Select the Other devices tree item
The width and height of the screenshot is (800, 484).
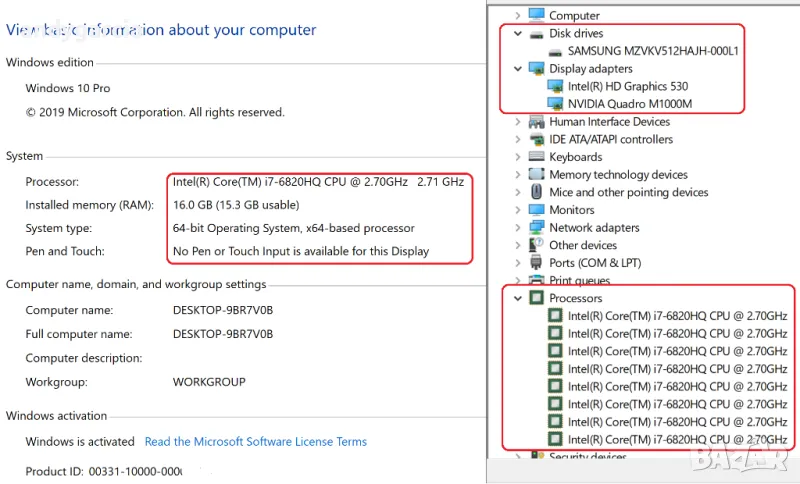coord(582,245)
